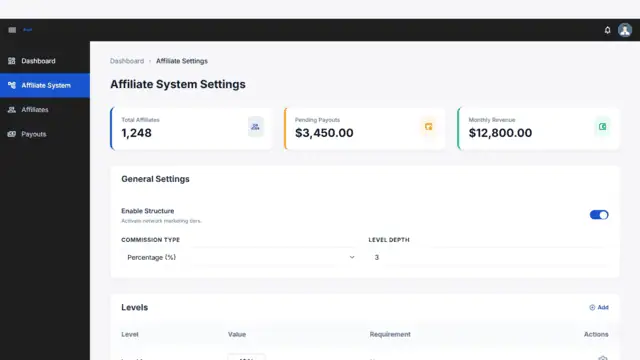The height and width of the screenshot is (360, 640).
Task: Open Payouts menu item
Action: click(45, 134)
